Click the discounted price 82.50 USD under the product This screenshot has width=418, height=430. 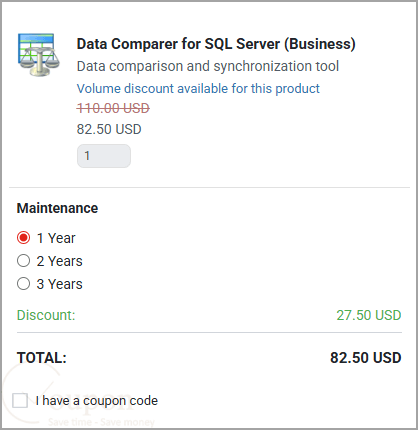(x=109, y=129)
